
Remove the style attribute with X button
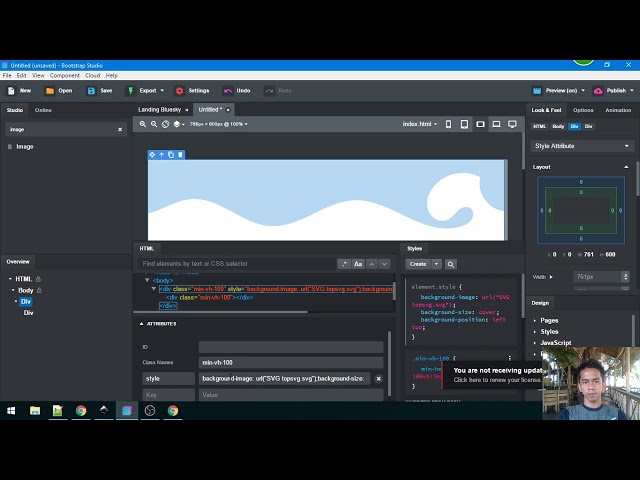point(378,379)
